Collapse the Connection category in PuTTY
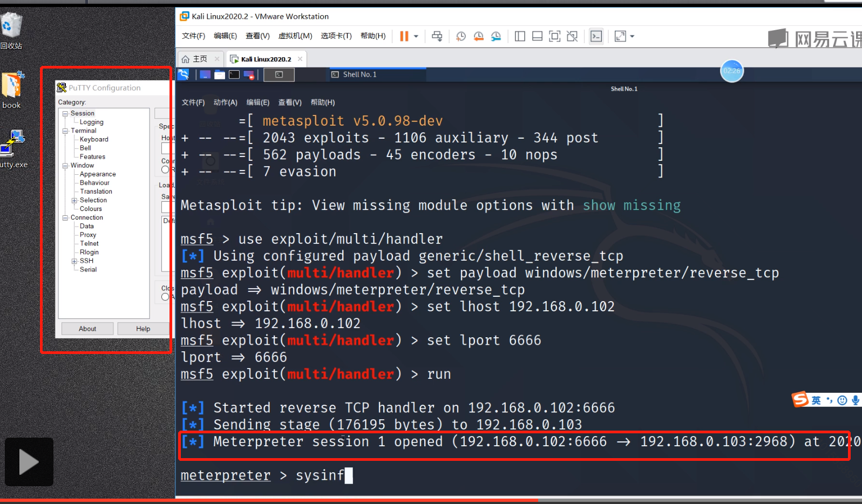Screen dimensions: 862x504 coord(65,218)
